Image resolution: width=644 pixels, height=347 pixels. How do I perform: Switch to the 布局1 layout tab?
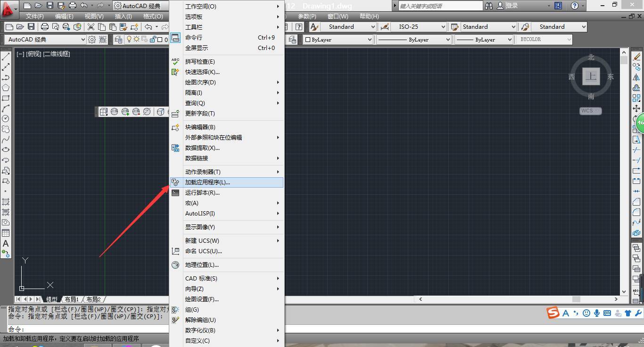pyautogui.click(x=71, y=299)
